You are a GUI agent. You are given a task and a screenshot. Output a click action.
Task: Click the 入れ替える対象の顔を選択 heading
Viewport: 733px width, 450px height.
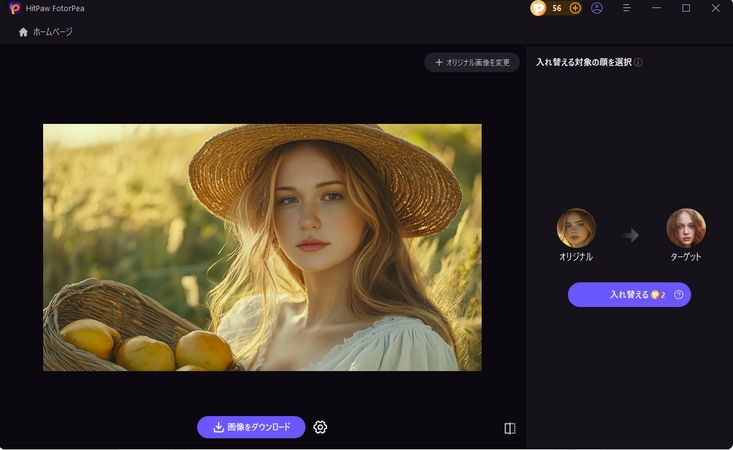(x=584, y=62)
